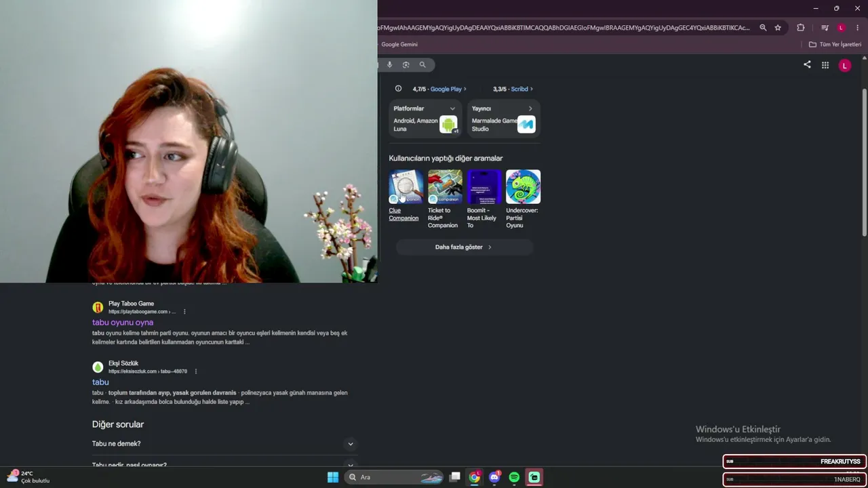
Task: Click the Android platform icon
Action: [448, 124]
